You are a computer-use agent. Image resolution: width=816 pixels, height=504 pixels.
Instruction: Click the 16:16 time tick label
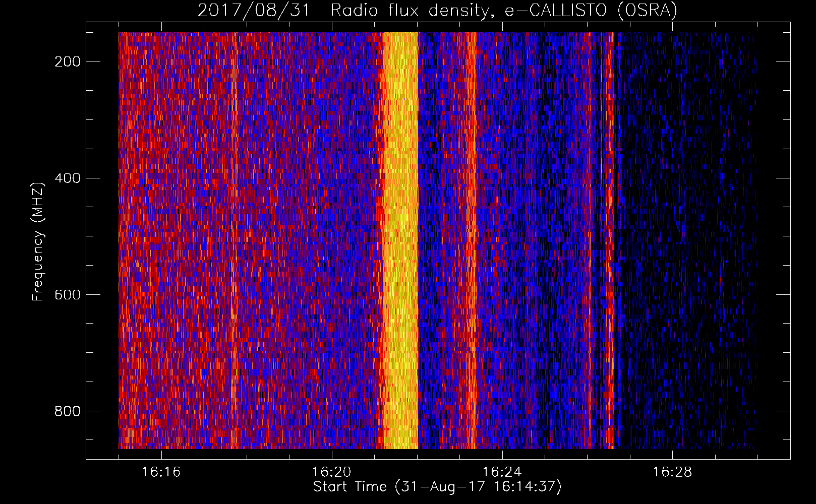pyautogui.click(x=161, y=472)
